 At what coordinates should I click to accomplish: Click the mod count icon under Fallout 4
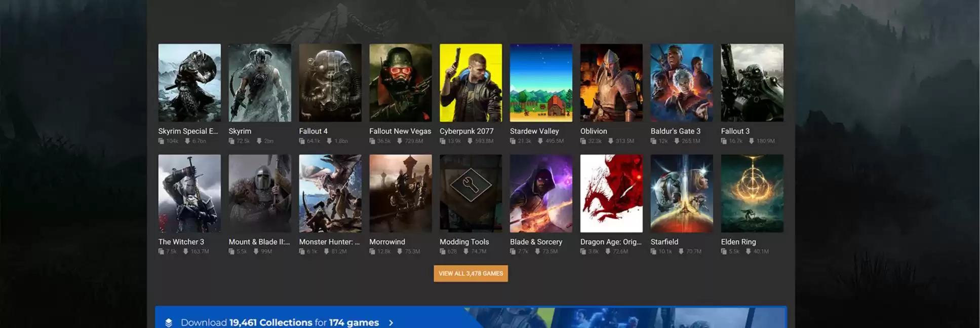click(x=302, y=141)
